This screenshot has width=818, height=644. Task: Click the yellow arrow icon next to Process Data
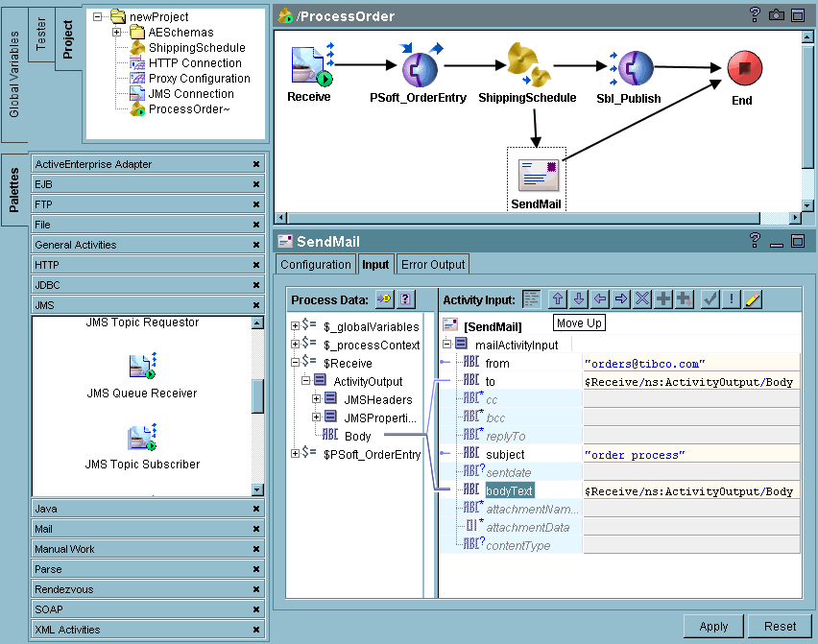click(384, 298)
